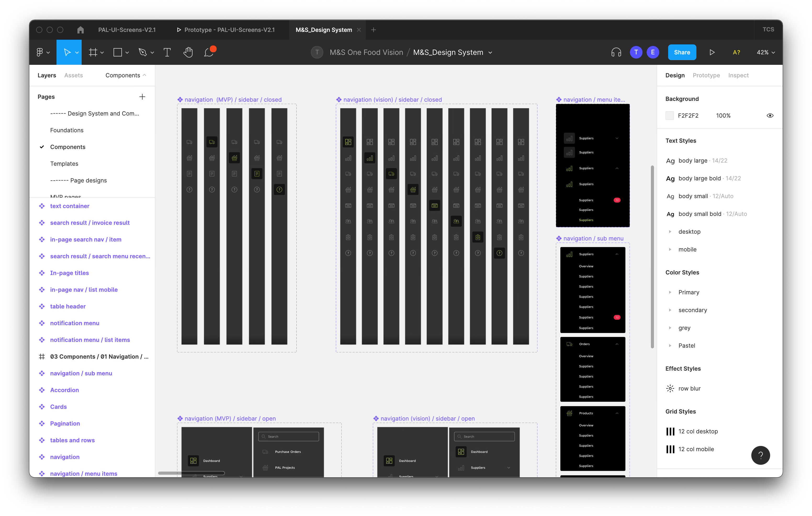812x516 pixels.
Task: Click navigation (vision) / sidebar / closed label
Action: tap(392, 100)
